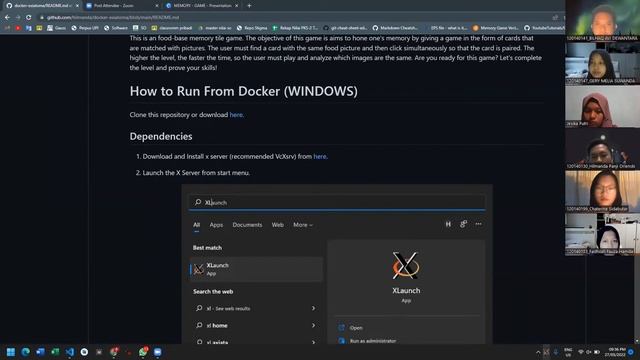This screenshot has width=640, height=360.
Task: Open the Markdown Cheatsheet bookmark
Action: tap(395, 28)
